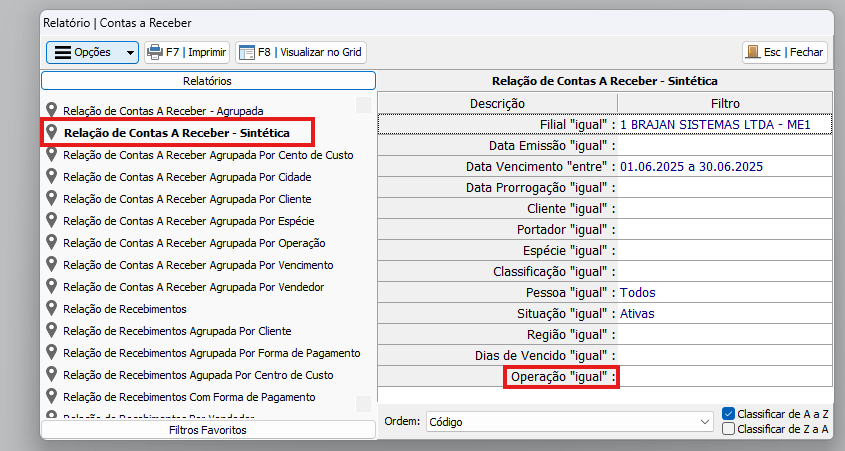Uncheck Classificar de A a Z checkbox

tap(729, 413)
